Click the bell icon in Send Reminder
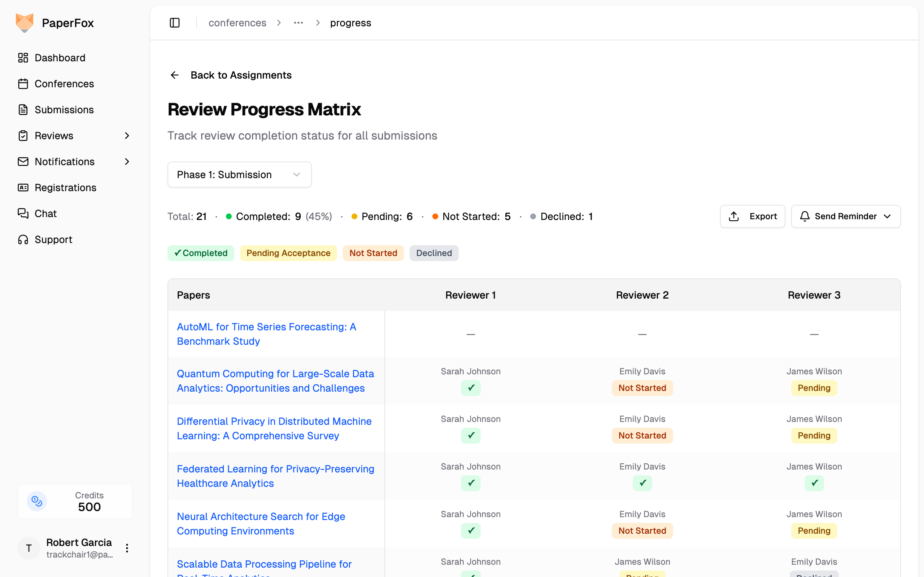Image resolution: width=924 pixels, height=577 pixels. 805,216
